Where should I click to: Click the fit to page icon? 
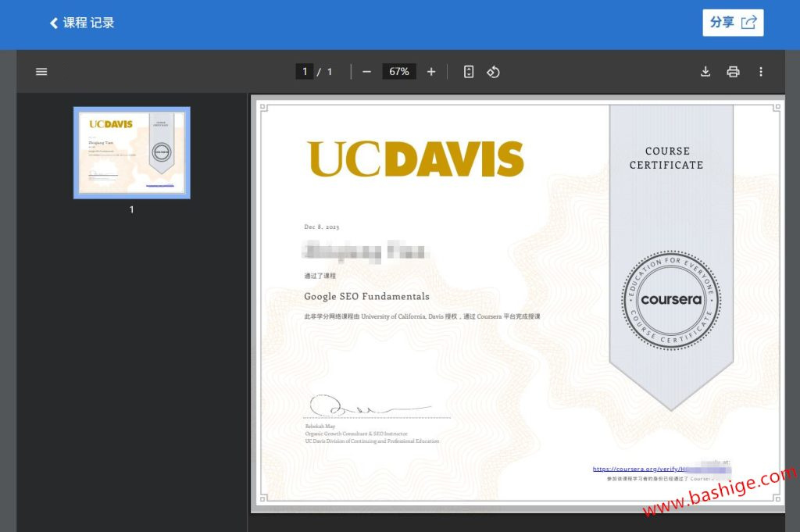tap(469, 72)
